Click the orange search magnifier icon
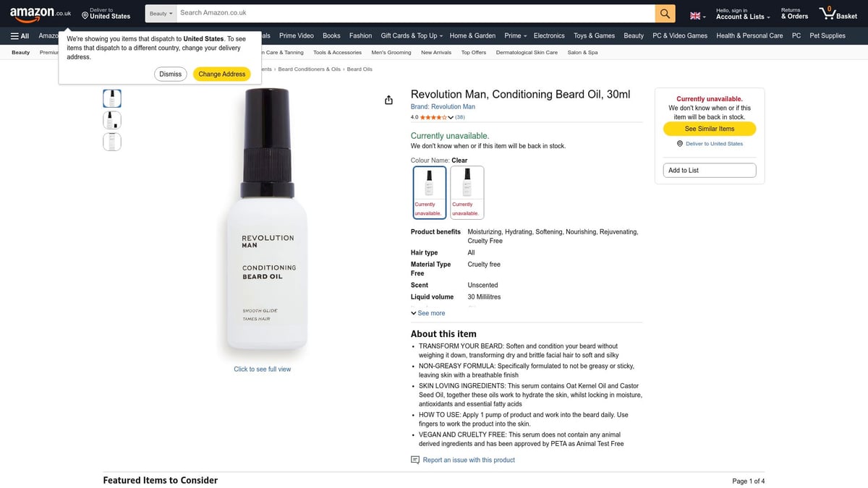 pos(664,12)
